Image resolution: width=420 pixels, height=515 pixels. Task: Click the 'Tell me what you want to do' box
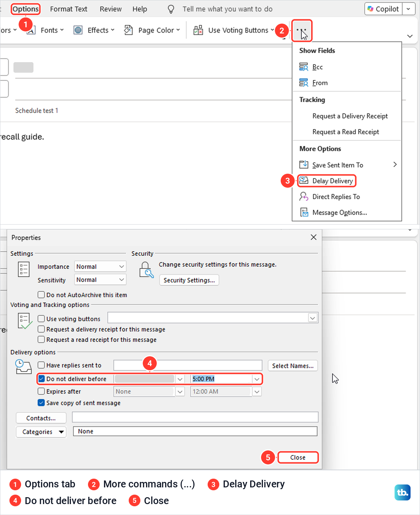click(x=228, y=9)
